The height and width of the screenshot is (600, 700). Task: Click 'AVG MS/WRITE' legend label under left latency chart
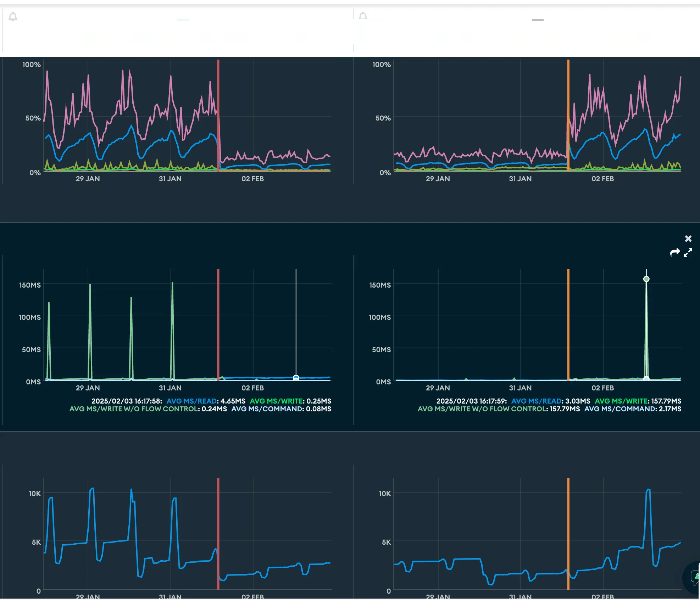[x=276, y=401]
